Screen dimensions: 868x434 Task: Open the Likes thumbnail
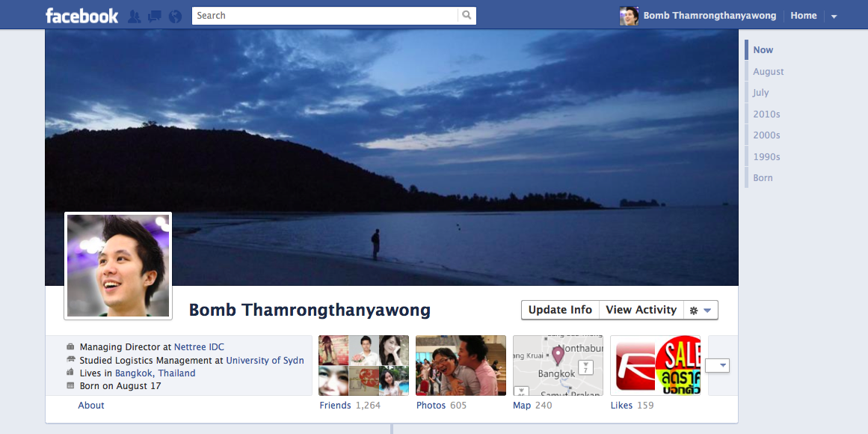(x=656, y=365)
